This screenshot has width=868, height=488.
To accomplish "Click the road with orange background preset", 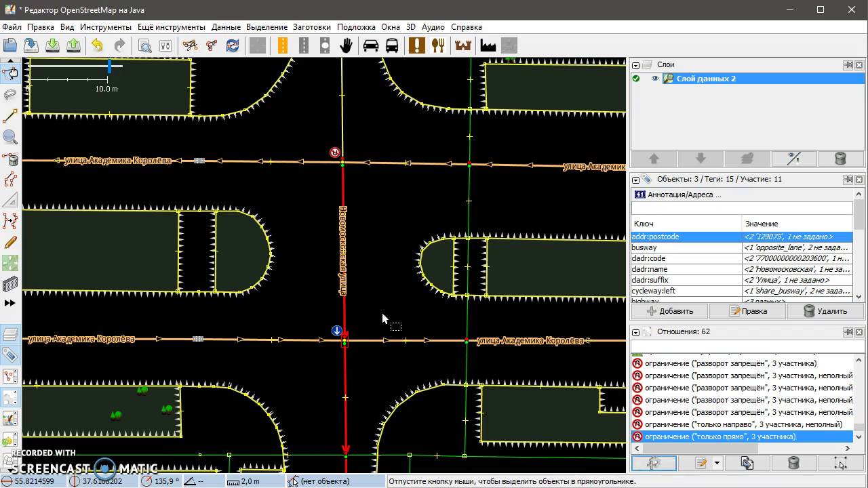I will (x=283, y=45).
